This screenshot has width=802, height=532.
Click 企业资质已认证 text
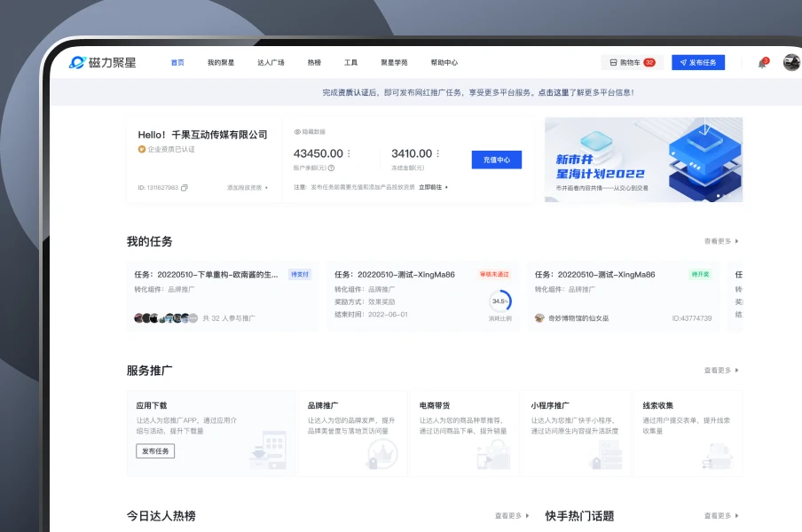tap(171, 149)
